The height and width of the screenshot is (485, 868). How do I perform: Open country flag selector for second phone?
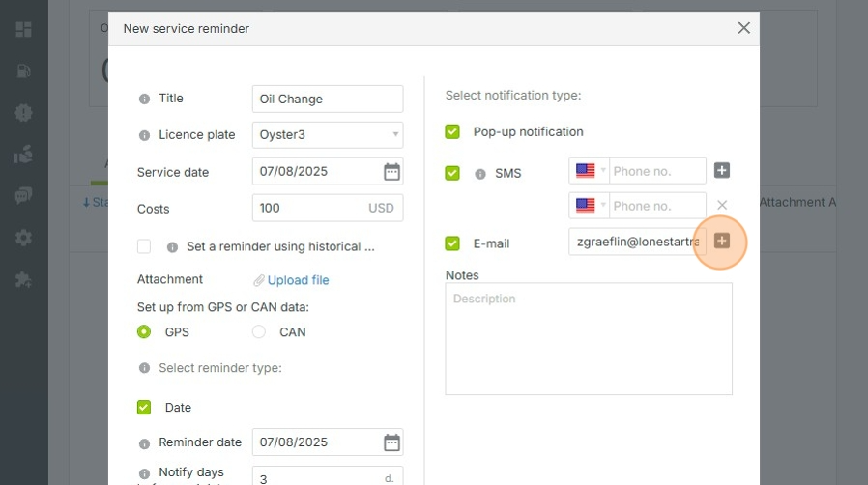[590, 205]
